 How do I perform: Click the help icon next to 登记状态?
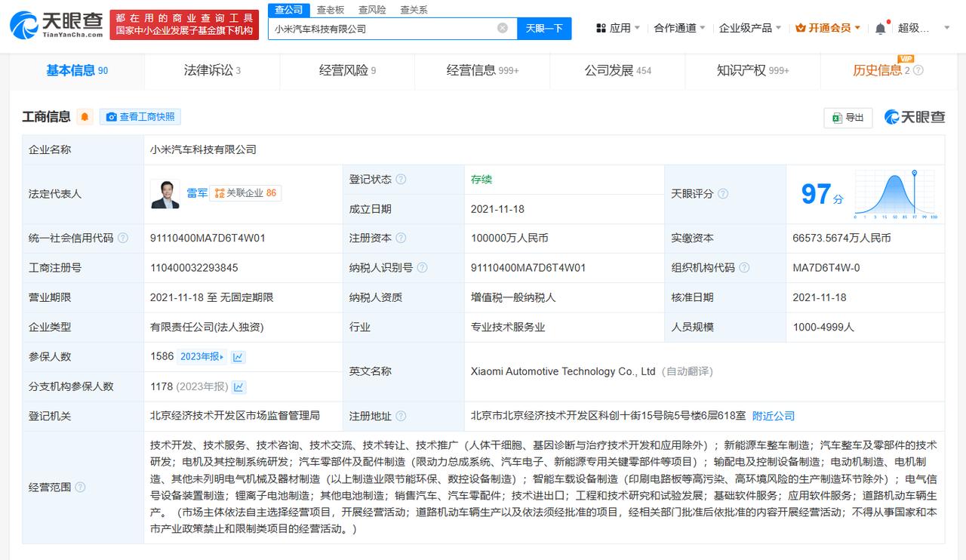click(x=401, y=180)
